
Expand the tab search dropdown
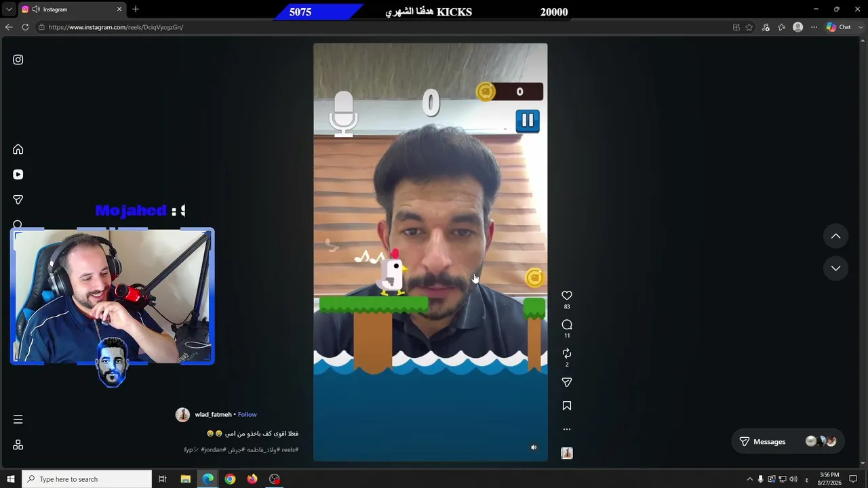[x=9, y=9]
